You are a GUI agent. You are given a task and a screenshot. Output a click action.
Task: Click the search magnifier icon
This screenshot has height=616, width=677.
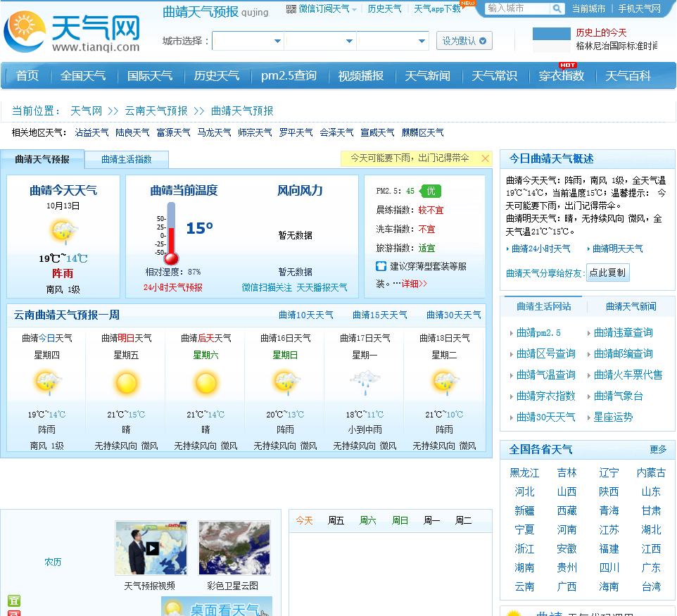[x=557, y=8]
